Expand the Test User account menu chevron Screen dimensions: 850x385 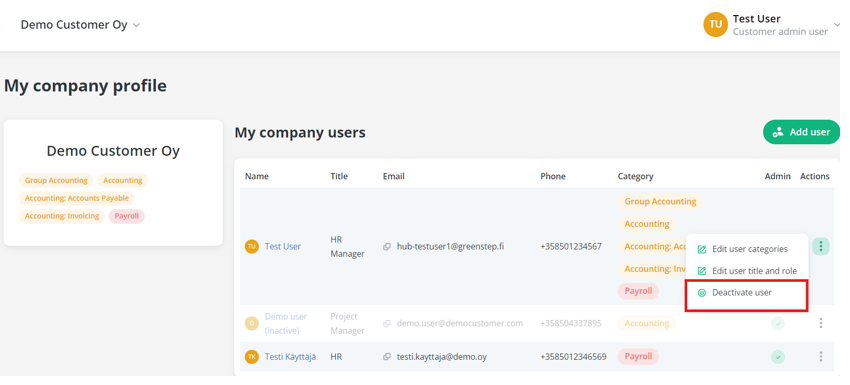pos(838,25)
